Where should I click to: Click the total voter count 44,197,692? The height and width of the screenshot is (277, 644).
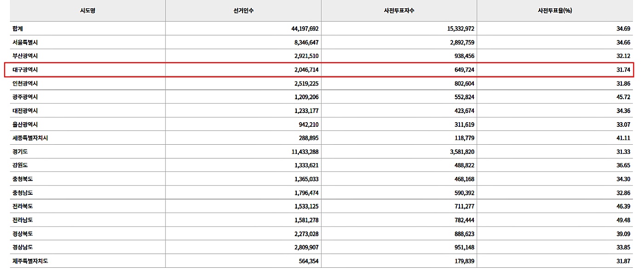(305, 28)
